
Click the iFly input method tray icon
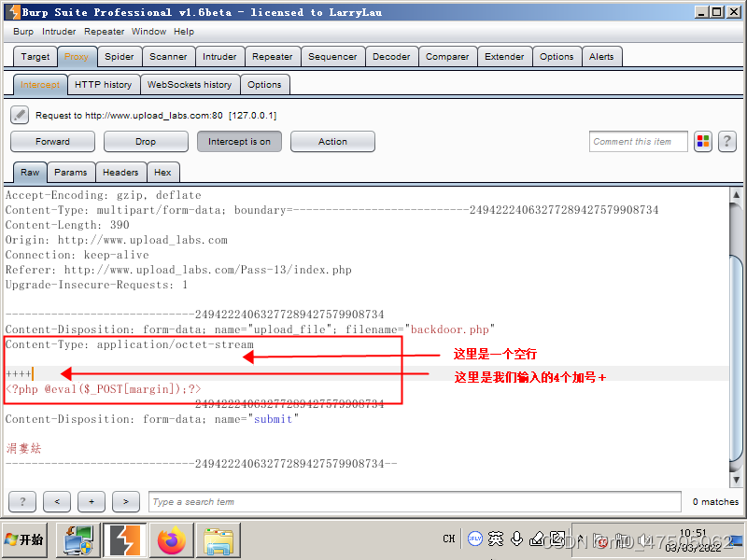(475, 539)
